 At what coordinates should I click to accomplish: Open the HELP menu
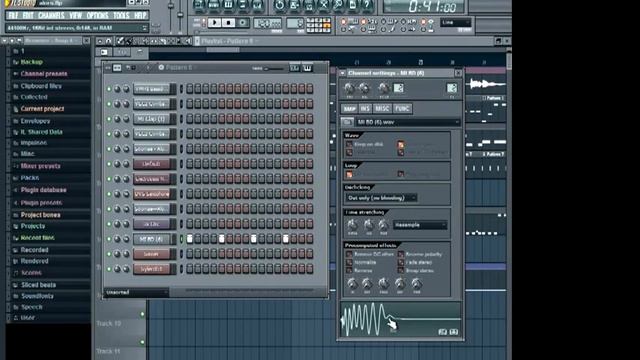click(140, 16)
